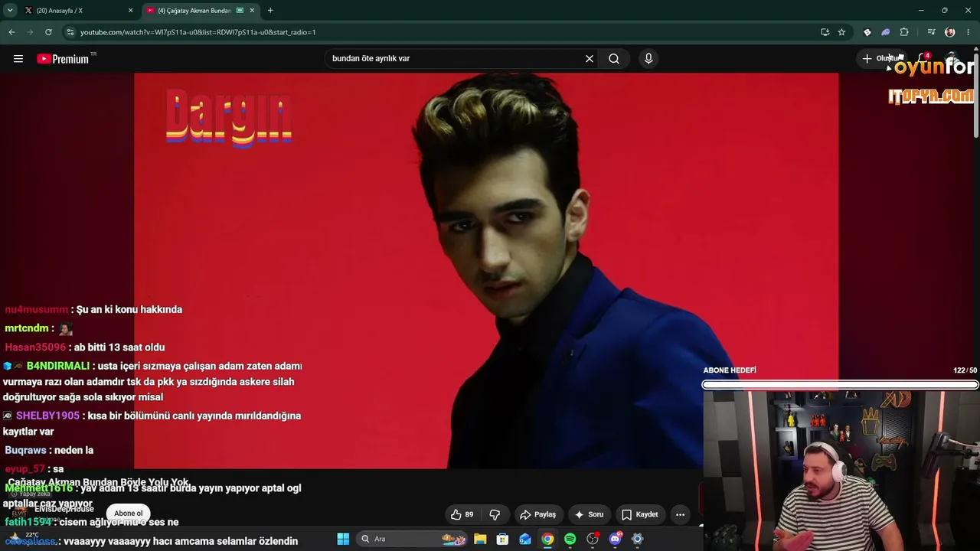Bookmark this page with the star icon
Image resolution: width=980 pixels, height=551 pixels.
841,32
